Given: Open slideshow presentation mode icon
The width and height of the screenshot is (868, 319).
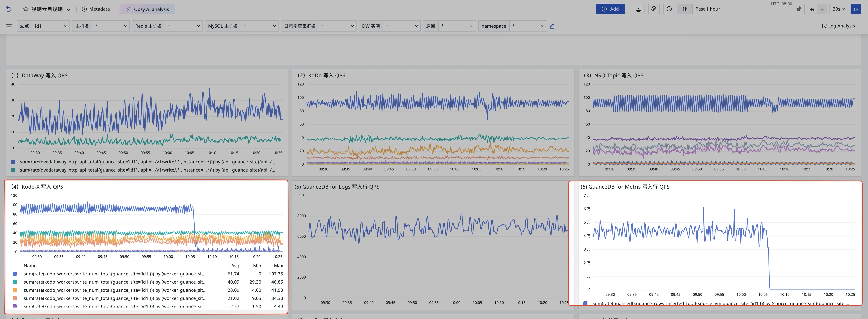Looking at the screenshot, I should point(638,9).
